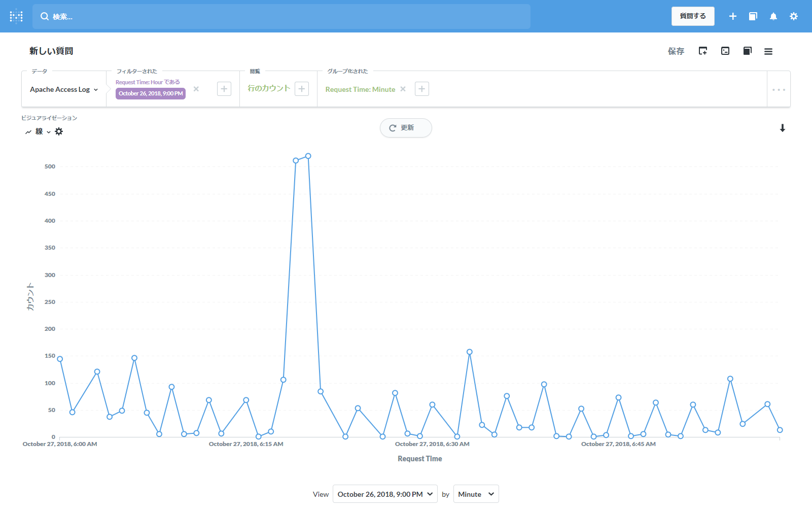Click the October 27, 2018, 6:00 AM axis label

pyautogui.click(x=60, y=444)
